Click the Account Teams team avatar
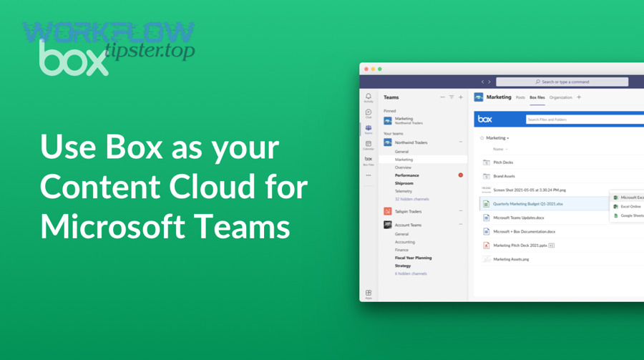Image resolution: width=644 pixels, height=360 pixels. pyautogui.click(x=388, y=225)
